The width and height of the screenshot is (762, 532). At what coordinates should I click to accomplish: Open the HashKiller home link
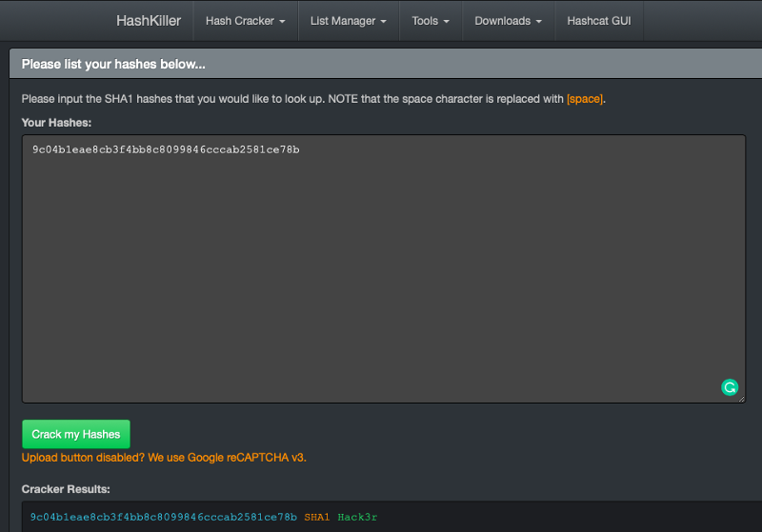[149, 21]
